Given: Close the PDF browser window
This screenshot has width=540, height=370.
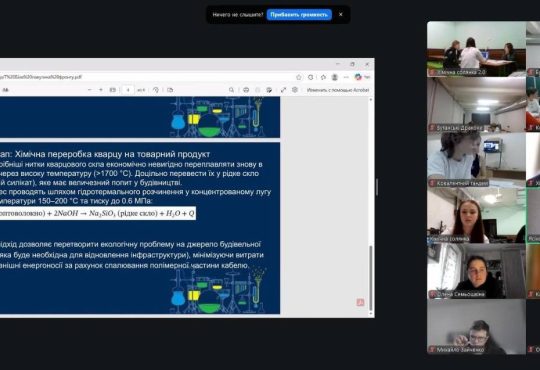Looking at the screenshot, I should pyautogui.click(x=367, y=64).
